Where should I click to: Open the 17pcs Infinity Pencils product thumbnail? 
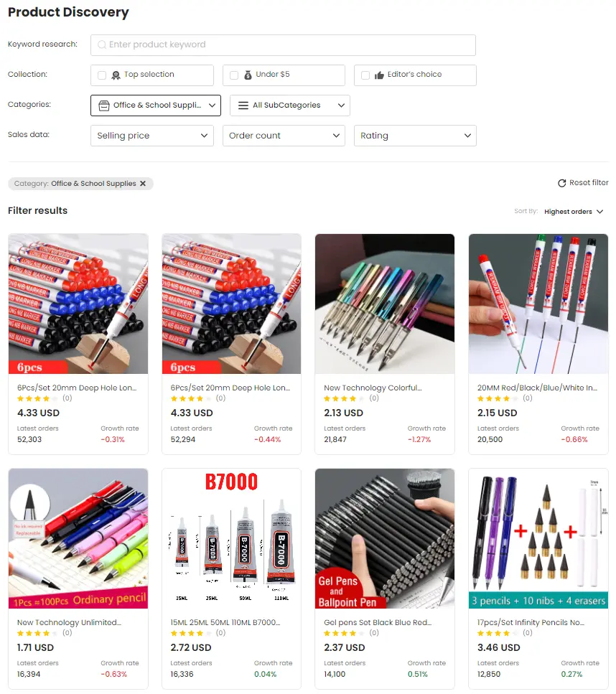tap(538, 538)
